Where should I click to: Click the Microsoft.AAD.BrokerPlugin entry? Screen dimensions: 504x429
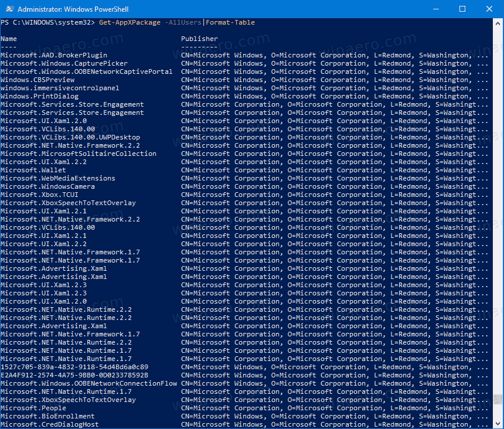[x=53, y=55]
